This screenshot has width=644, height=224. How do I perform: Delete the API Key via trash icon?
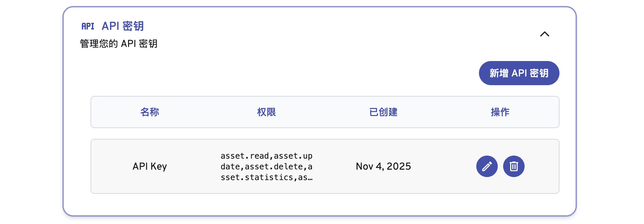514,166
